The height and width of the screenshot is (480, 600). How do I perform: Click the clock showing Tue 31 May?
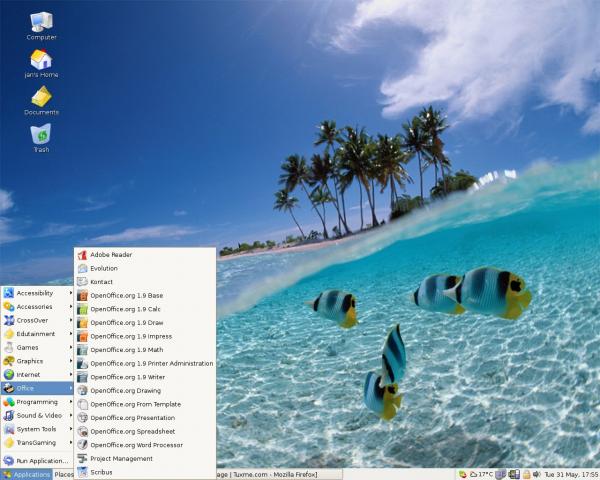571,475
